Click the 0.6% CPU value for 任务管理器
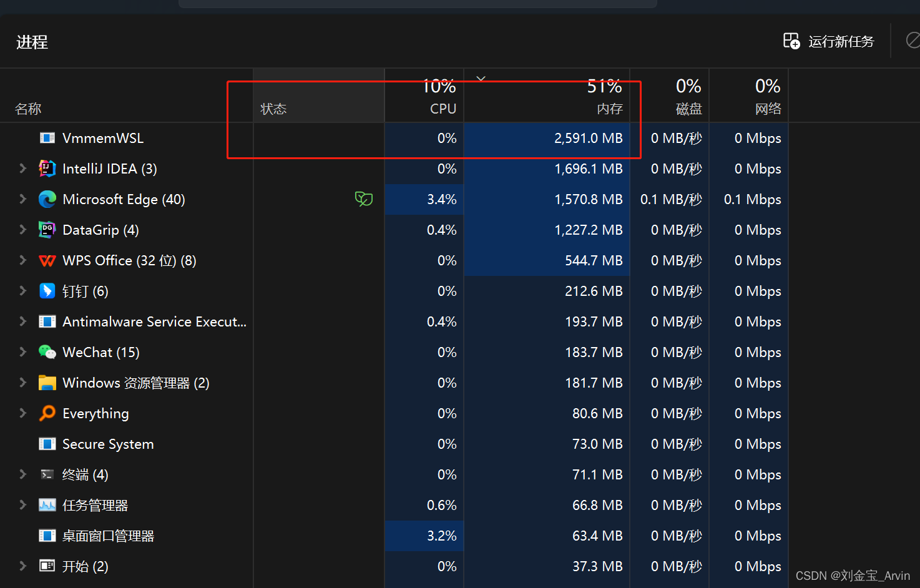Viewport: 920px width, 588px height. 442,505
